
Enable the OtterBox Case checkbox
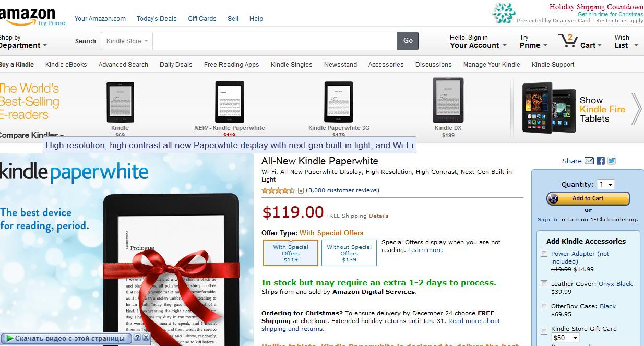(544, 306)
